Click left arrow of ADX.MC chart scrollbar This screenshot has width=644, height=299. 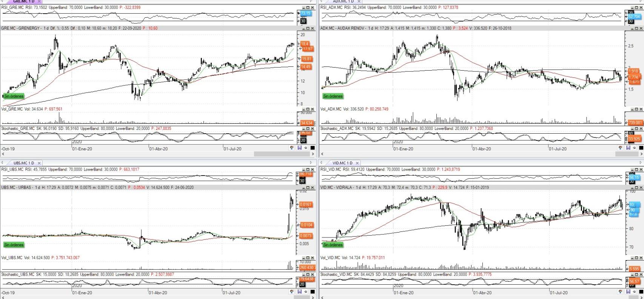tap(322, 154)
